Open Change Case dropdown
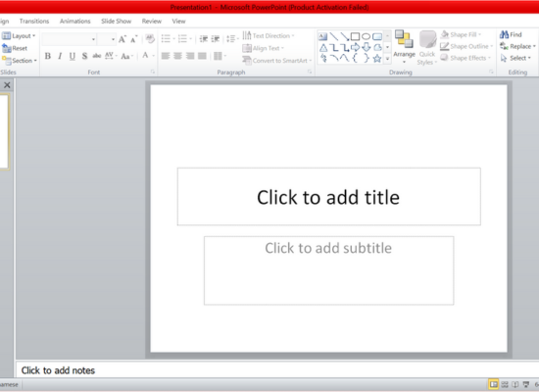Viewport: 539px width, 392px height. (126, 56)
